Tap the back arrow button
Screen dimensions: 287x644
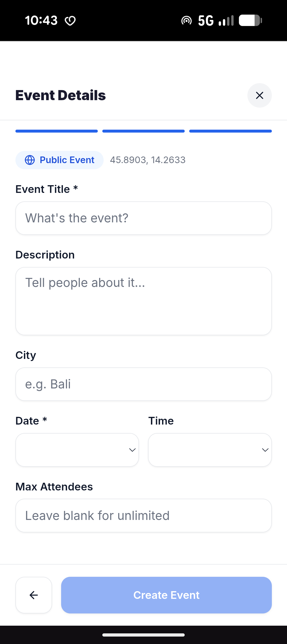[34, 595]
